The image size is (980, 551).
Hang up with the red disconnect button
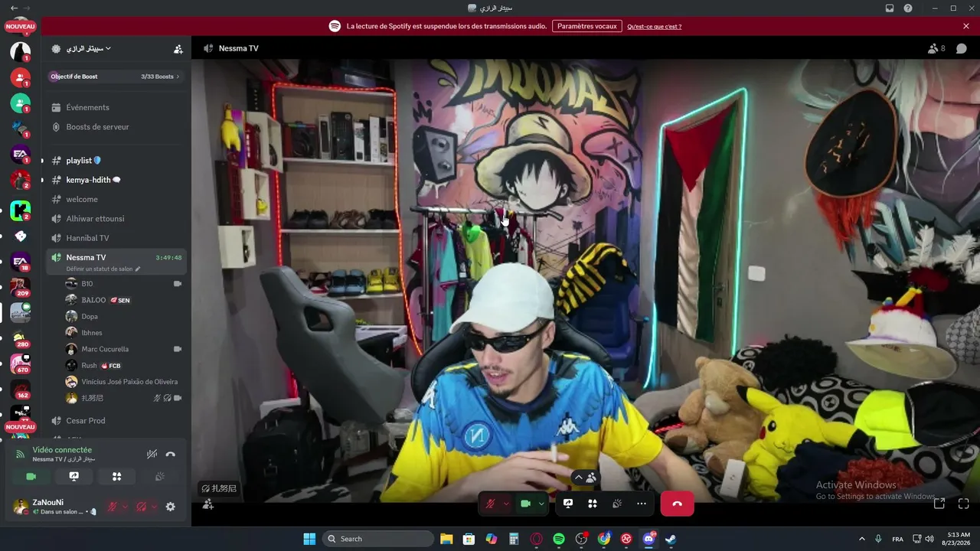point(677,504)
